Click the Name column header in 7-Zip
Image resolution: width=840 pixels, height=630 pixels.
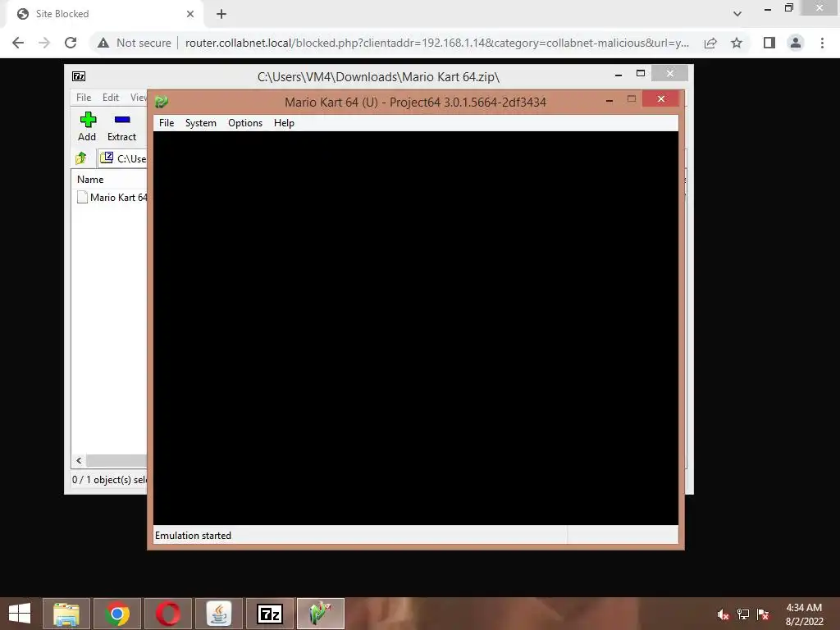tap(109, 180)
